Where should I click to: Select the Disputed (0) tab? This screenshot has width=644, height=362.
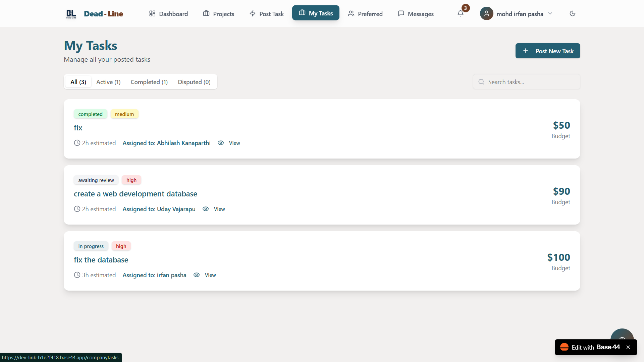point(194,82)
